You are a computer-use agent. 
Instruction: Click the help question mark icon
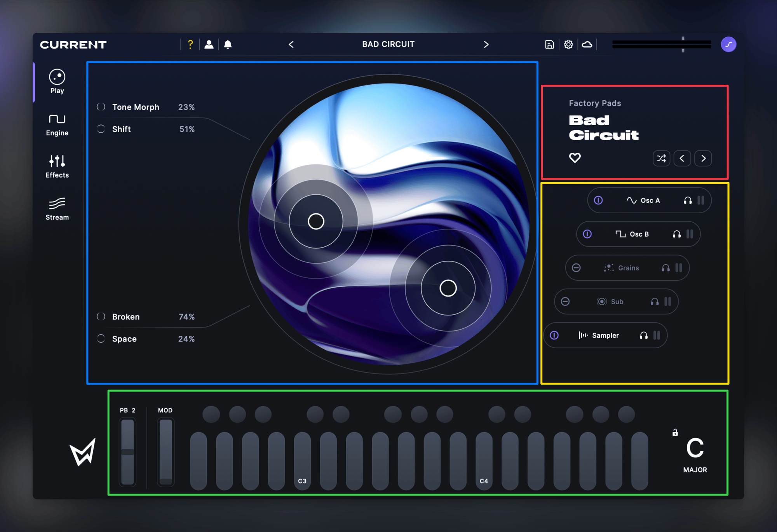190,44
